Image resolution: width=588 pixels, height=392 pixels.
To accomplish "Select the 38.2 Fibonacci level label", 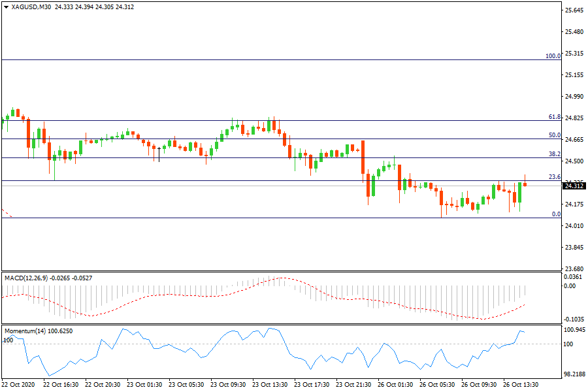I will [x=554, y=155].
